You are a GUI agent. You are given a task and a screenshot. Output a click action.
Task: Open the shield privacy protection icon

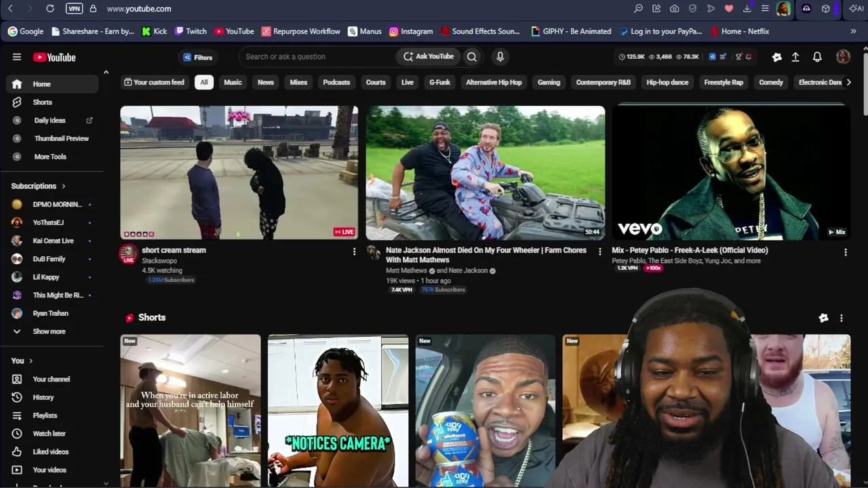[x=692, y=9]
